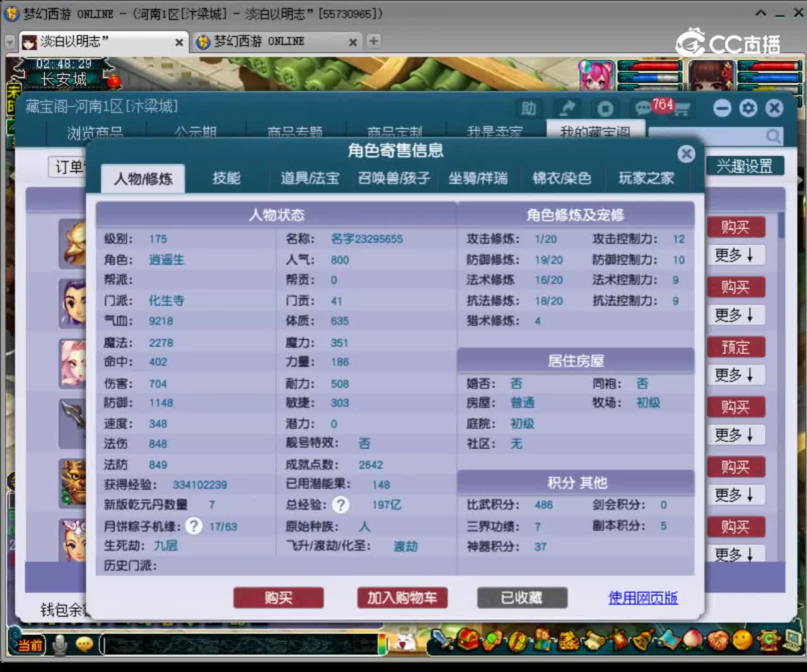Switch to the 道具/法宝 tab
This screenshot has height=672, width=807.
(x=310, y=178)
